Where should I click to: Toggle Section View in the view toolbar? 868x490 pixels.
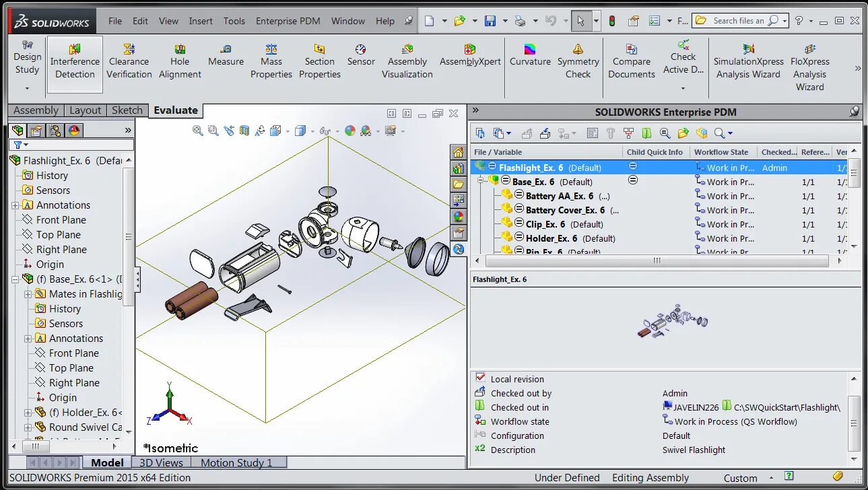click(244, 131)
